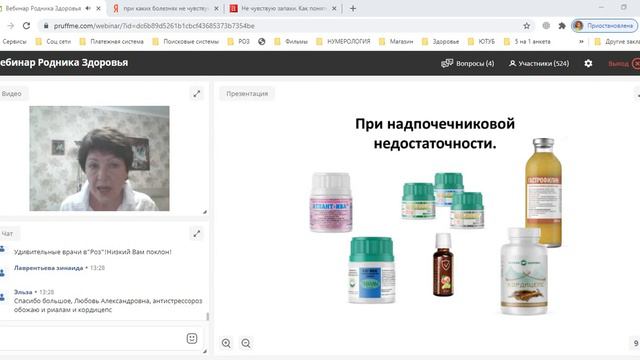Viewport: 640px width, 360px height.
Task: Leave the webinar via Выход
Action: coord(624,64)
